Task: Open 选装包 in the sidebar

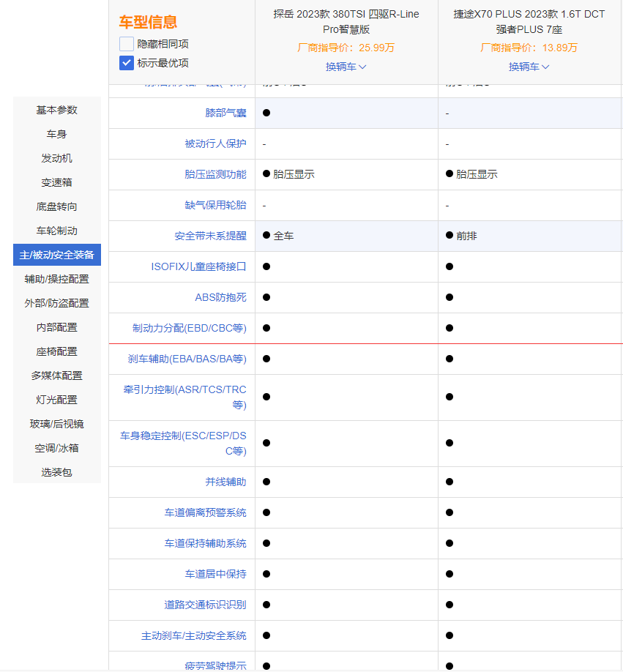Action: (x=57, y=472)
